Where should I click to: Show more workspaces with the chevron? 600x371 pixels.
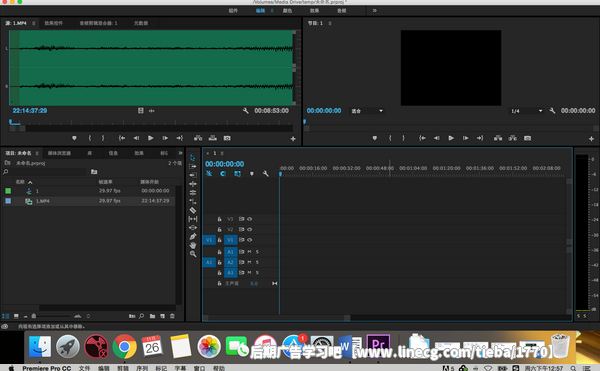[375, 11]
